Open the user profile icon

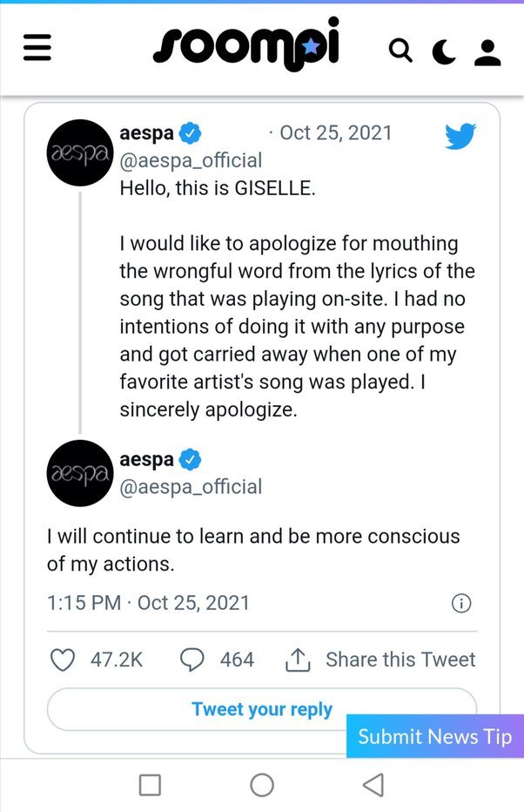pos(487,52)
